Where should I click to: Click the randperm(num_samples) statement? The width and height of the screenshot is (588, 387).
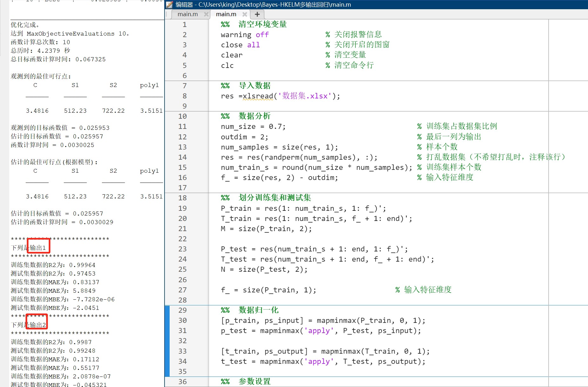coord(299,157)
